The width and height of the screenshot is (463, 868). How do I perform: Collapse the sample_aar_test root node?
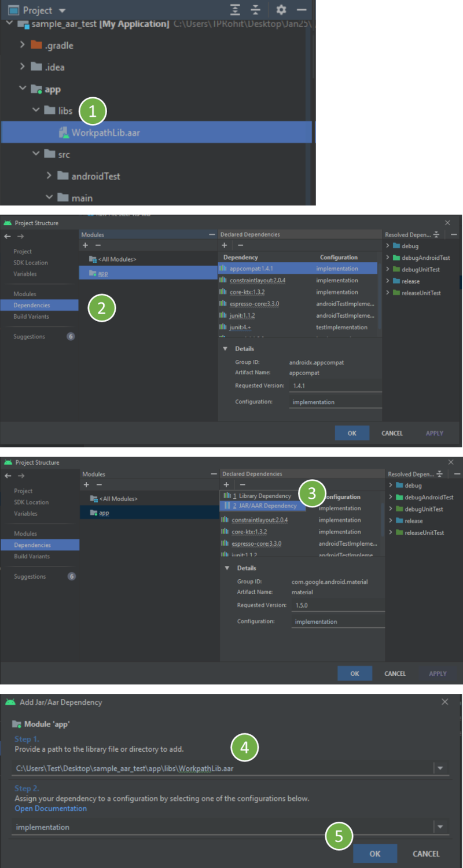pos(10,24)
